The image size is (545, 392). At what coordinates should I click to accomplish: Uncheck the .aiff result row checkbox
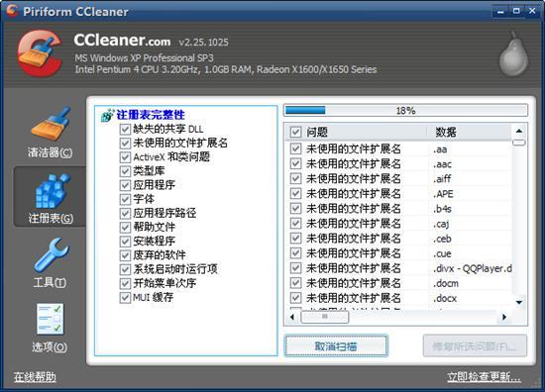295,178
